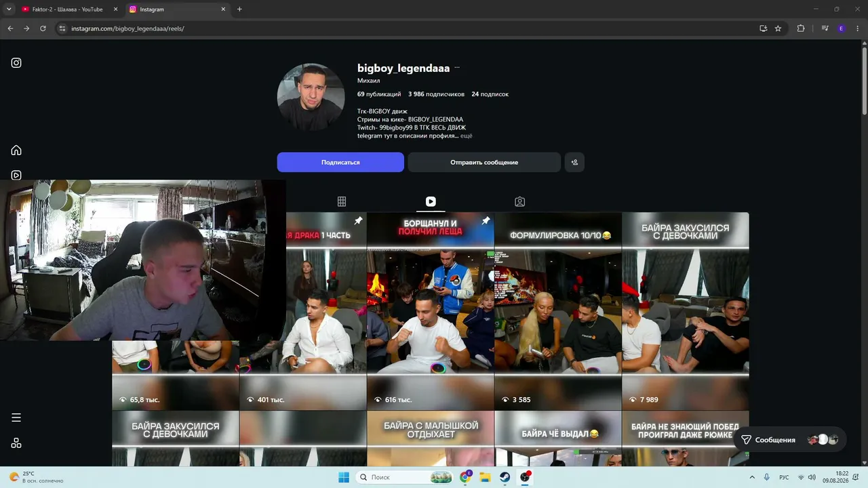This screenshot has height=488, width=868.
Task: Open network settings from Wi-Fi icon
Action: click(801, 477)
